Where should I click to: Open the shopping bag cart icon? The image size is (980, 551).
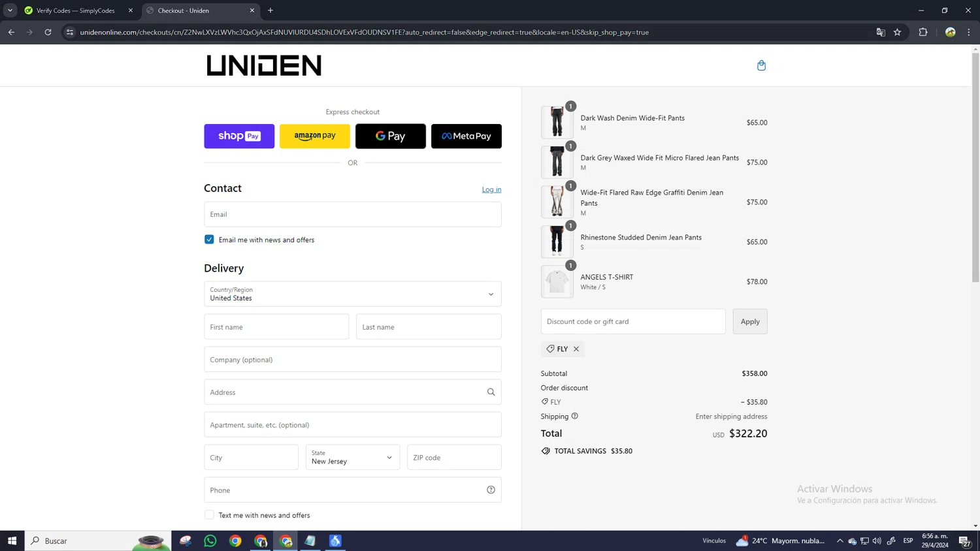pos(761,65)
